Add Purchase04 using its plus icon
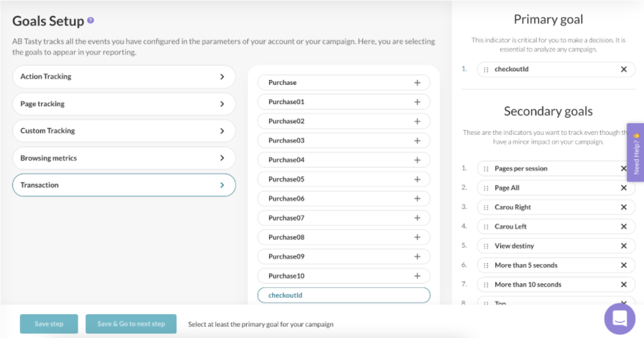 point(417,160)
